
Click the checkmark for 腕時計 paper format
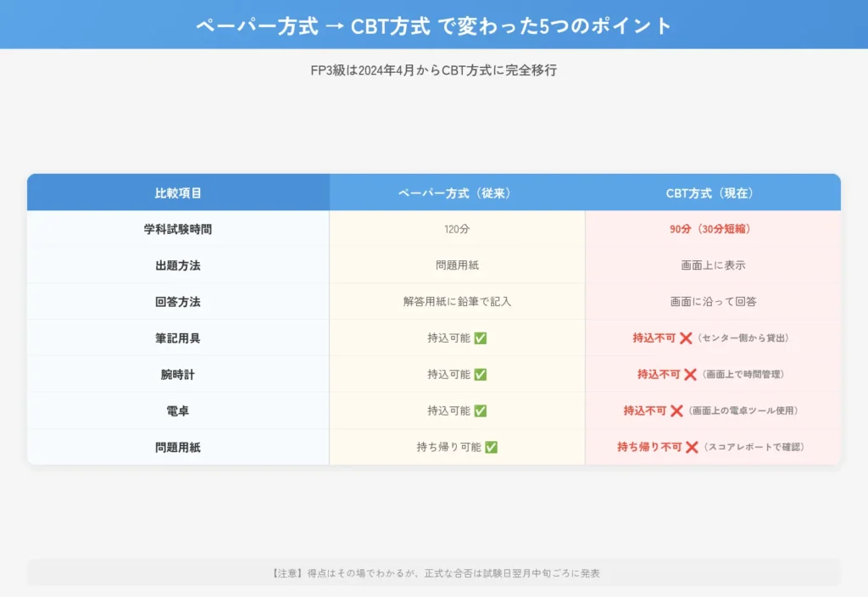pos(481,374)
